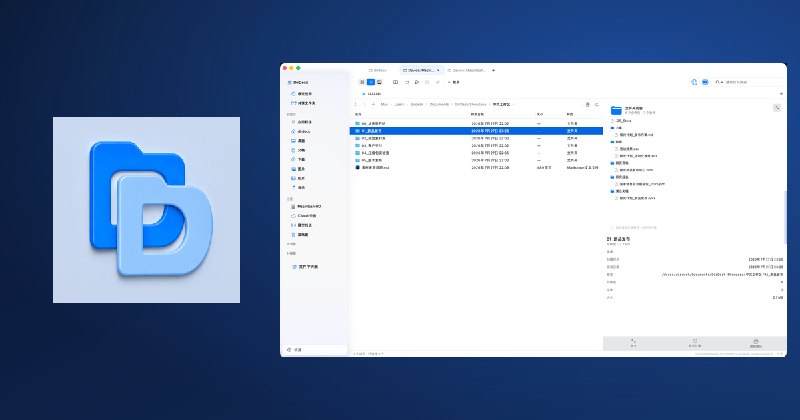800x420 pixels.
Task: Select the .md Markdown file row
Action: click(x=477, y=167)
